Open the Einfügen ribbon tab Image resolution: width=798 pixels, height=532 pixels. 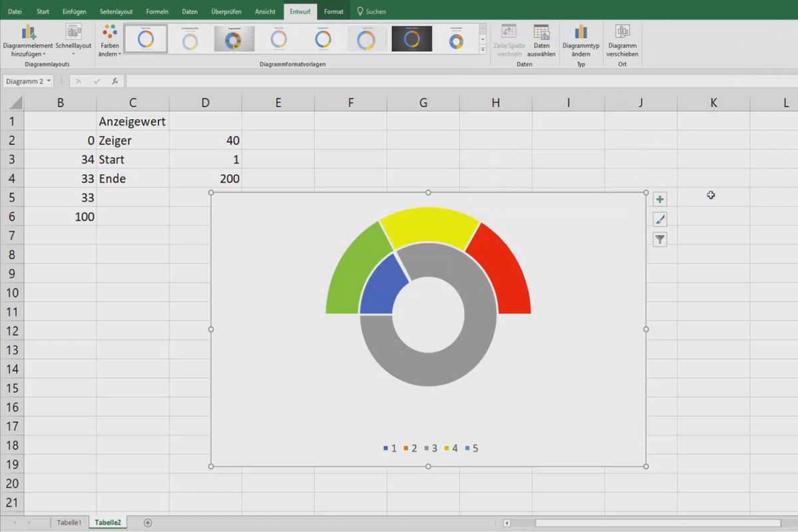point(74,11)
